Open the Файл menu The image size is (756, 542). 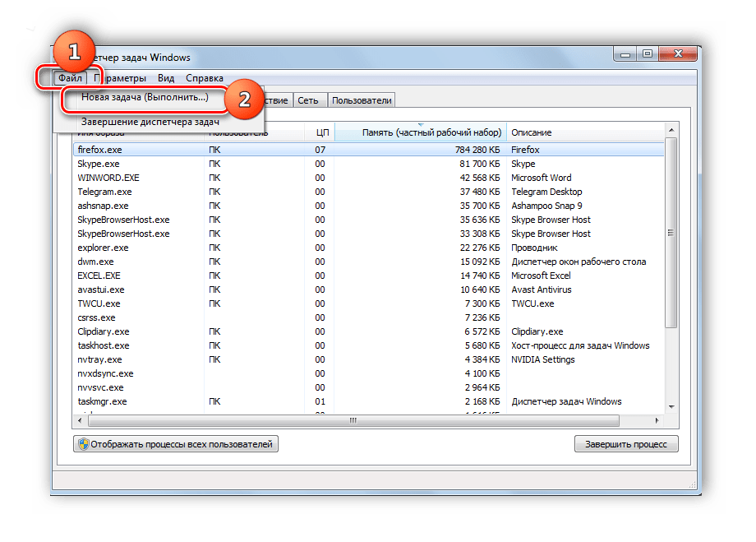(x=70, y=78)
